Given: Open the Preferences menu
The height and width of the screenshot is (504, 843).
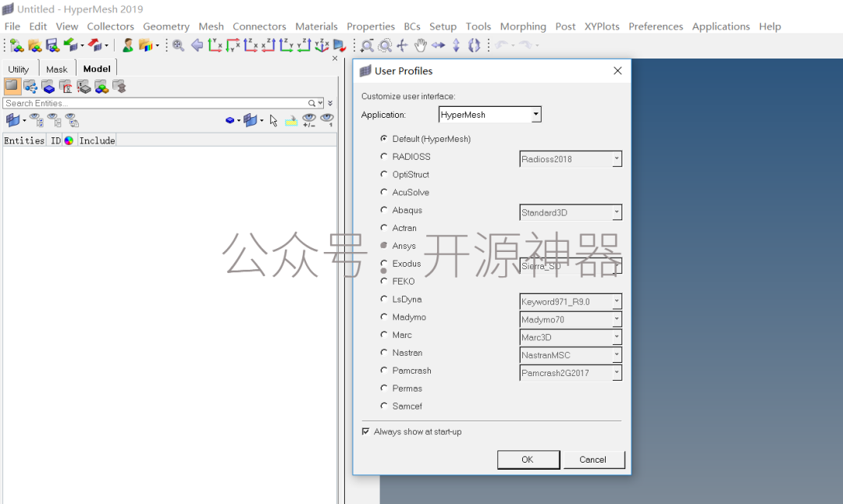Looking at the screenshot, I should pos(656,27).
